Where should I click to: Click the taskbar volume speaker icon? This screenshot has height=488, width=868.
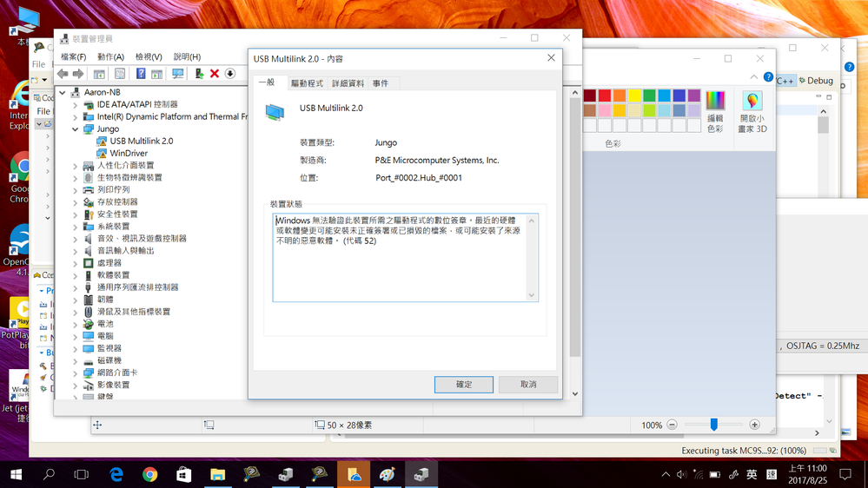pos(681,475)
